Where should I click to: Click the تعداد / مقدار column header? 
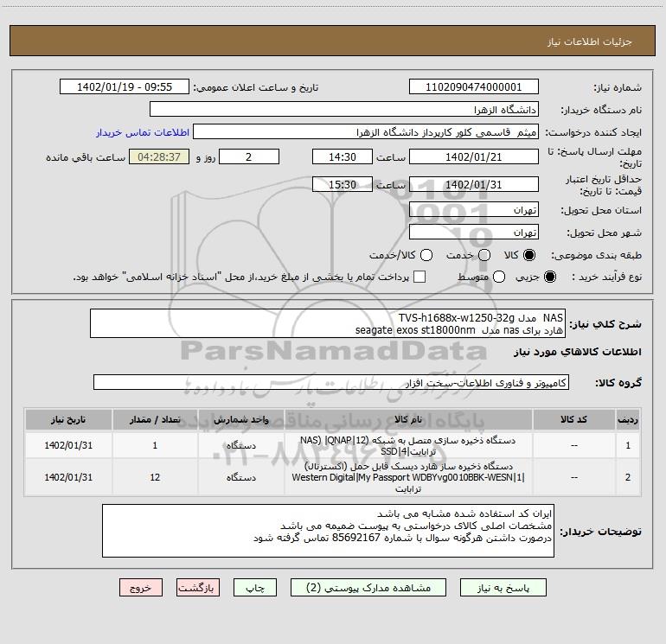pyautogui.click(x=155, y=419)
